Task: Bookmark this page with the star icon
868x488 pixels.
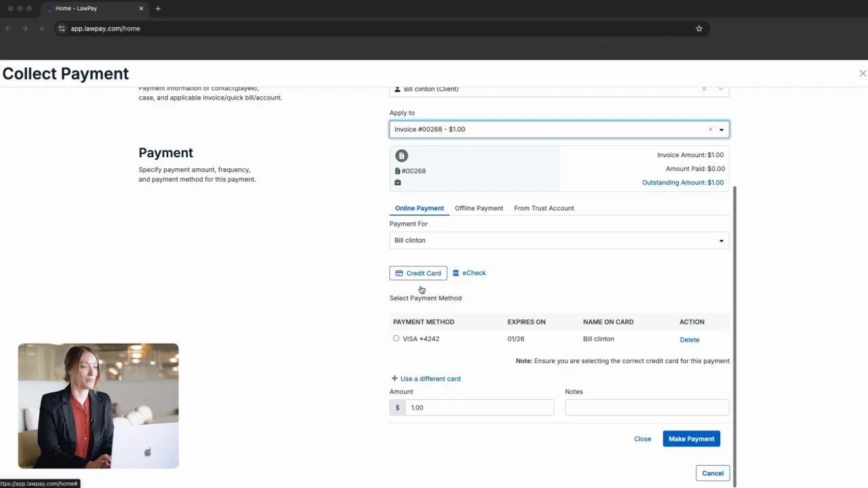Action: point(699,28)
